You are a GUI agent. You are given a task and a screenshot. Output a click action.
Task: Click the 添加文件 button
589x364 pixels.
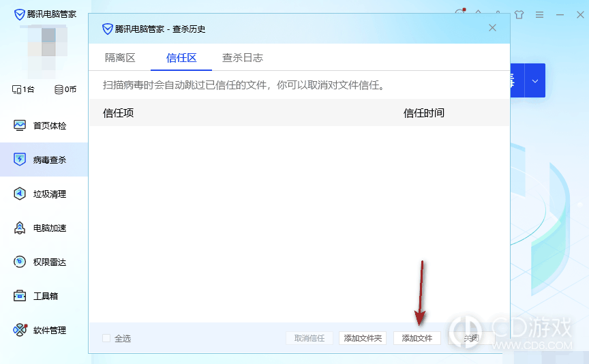(x=417, y=338)
